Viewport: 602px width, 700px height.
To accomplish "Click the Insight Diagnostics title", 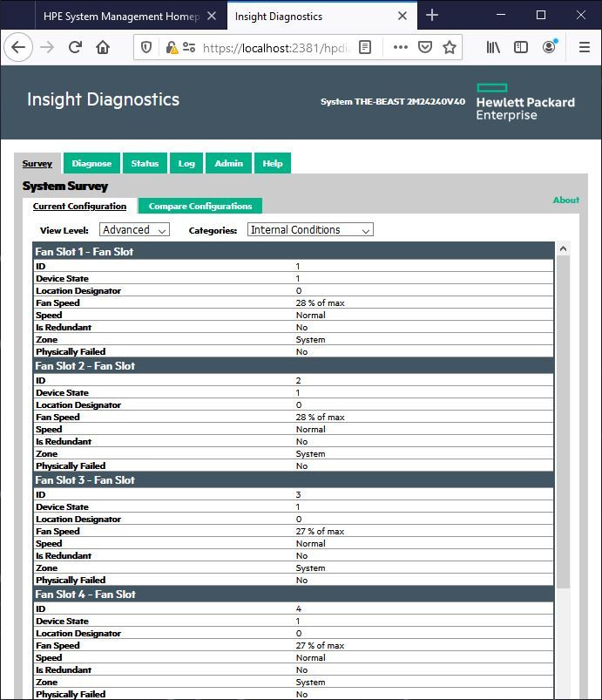I will (103, 99).
